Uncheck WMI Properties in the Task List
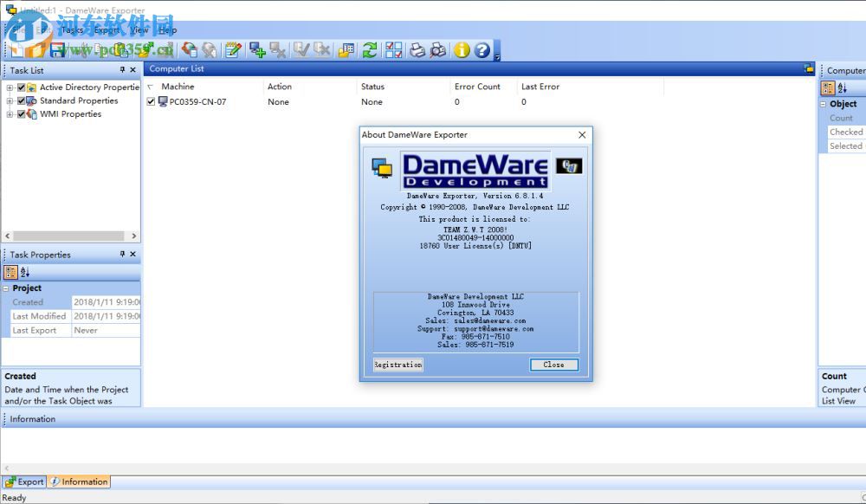Screen dimensions: 866x504 (21, 113)
